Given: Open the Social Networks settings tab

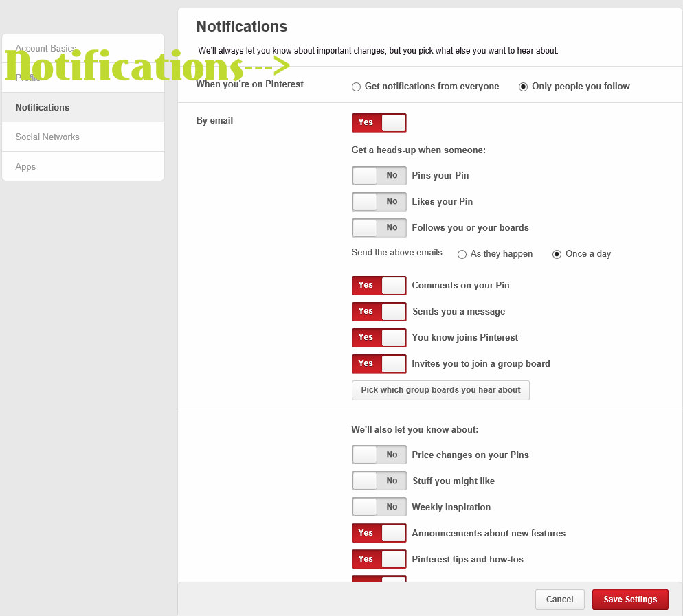Looking at the screenshot, I should coord(47,137).
